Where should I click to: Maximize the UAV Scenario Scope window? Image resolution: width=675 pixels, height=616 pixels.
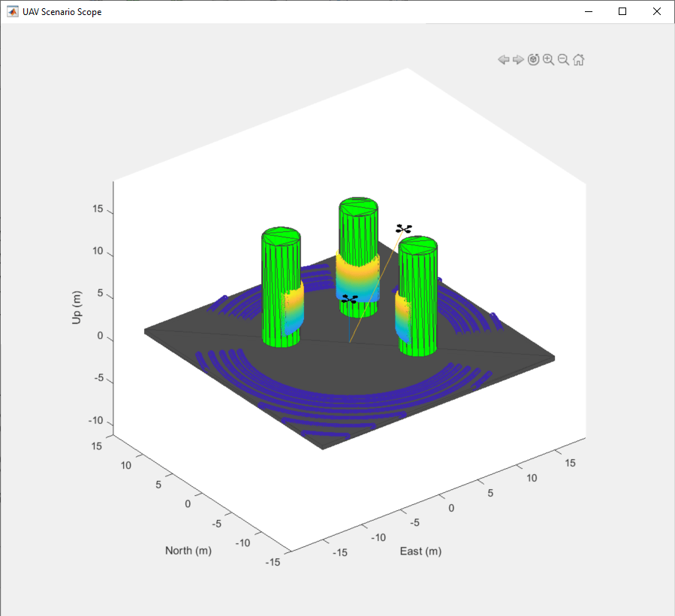[622, 11]
